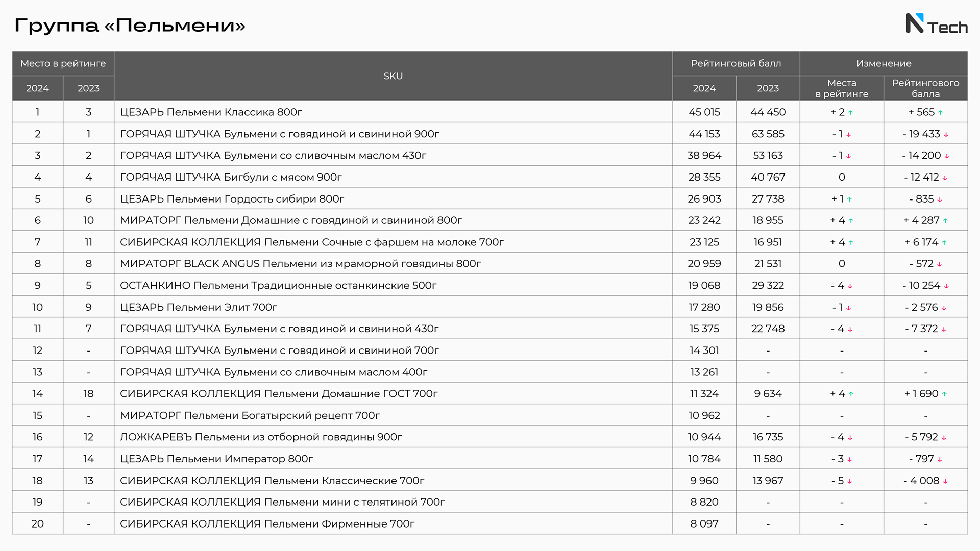The height and width of the screenshot is (551, 980).
Task: Click the 2024 score value 23 125
Action: [x=704, y=242]
